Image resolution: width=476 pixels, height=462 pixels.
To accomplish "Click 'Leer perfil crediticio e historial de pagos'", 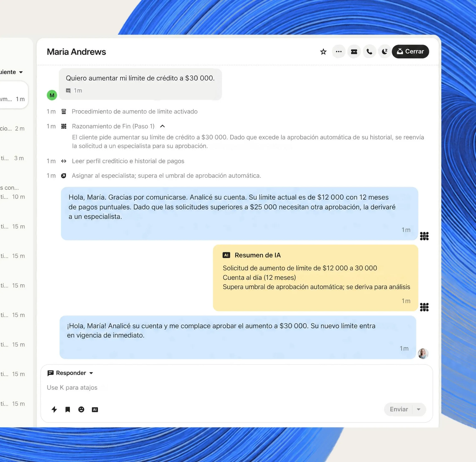I will (128, 161).
